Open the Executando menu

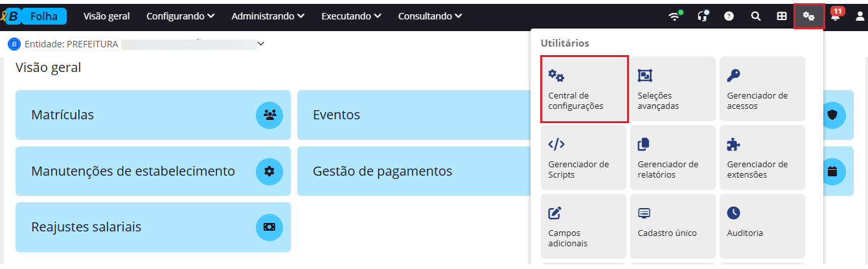(351, 16)
